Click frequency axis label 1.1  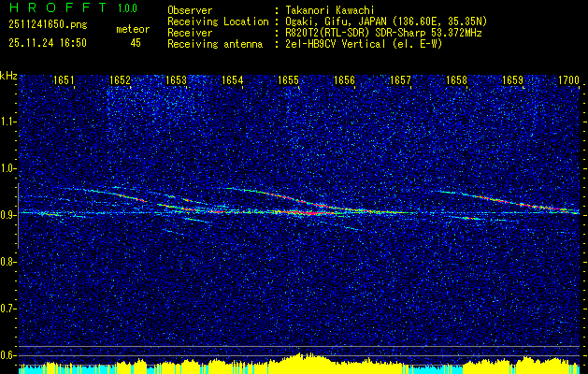coord(7,122)
